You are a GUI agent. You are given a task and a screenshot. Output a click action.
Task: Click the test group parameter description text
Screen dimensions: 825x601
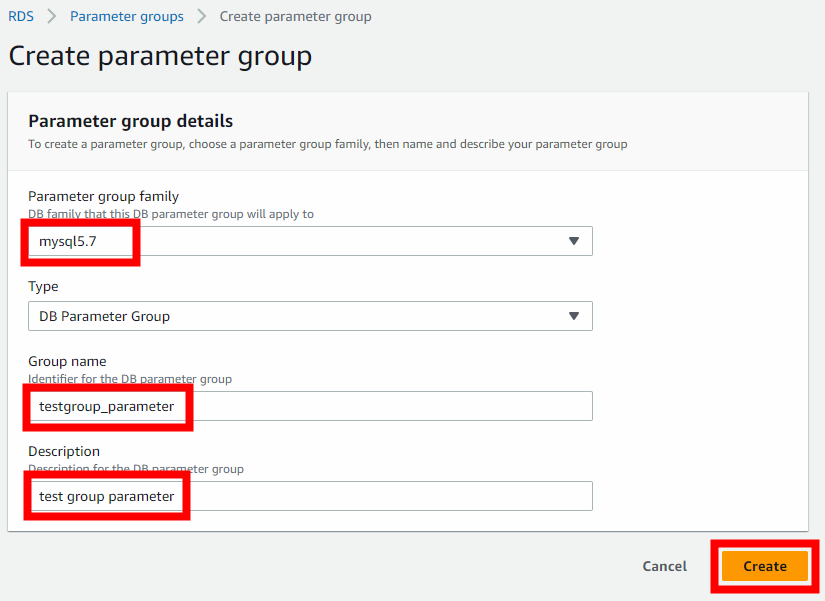(x=105, y=496)
